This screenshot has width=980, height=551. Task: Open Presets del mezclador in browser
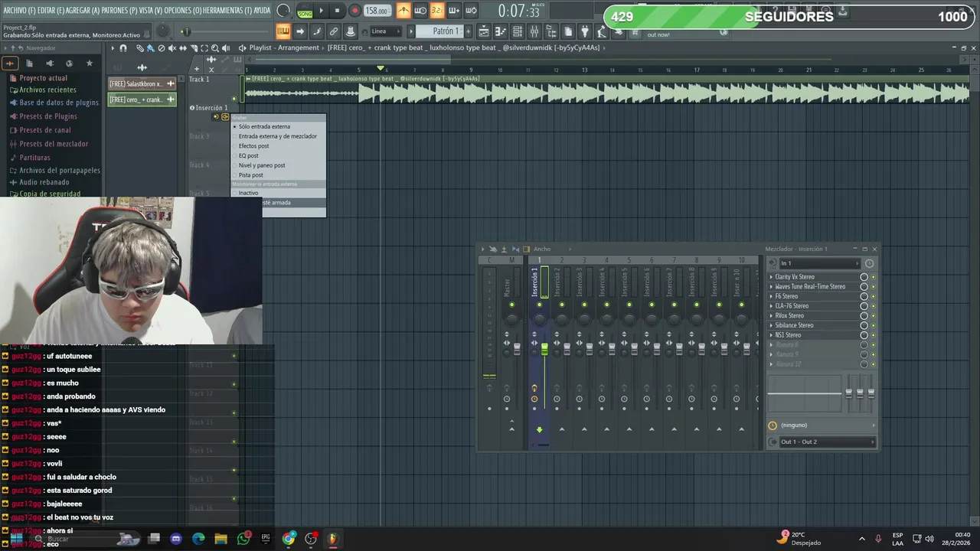coord(54,144)
